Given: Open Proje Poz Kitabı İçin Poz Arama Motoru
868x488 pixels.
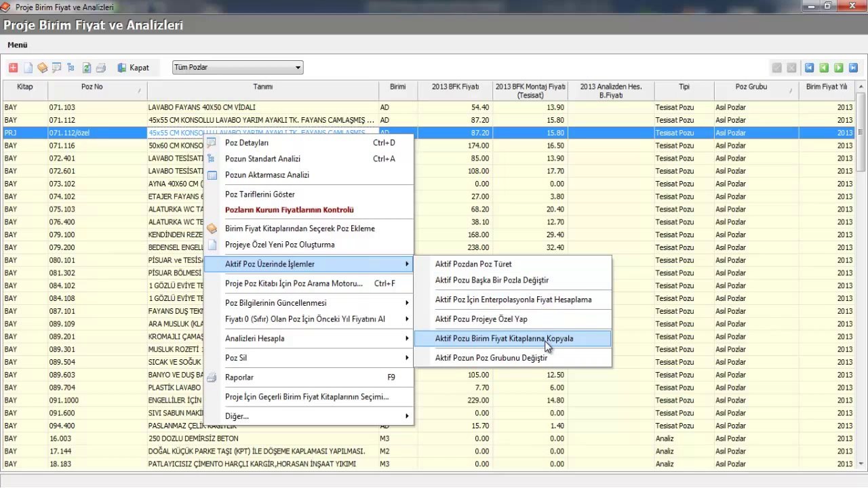Looking at the screenshot, I should (x=309, y=283).
